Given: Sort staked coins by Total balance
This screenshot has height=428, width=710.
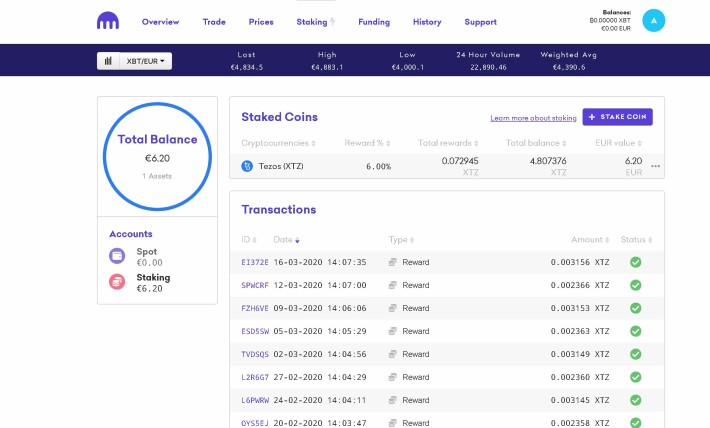Looking at the screenshot, I should [x=536, y=143].
